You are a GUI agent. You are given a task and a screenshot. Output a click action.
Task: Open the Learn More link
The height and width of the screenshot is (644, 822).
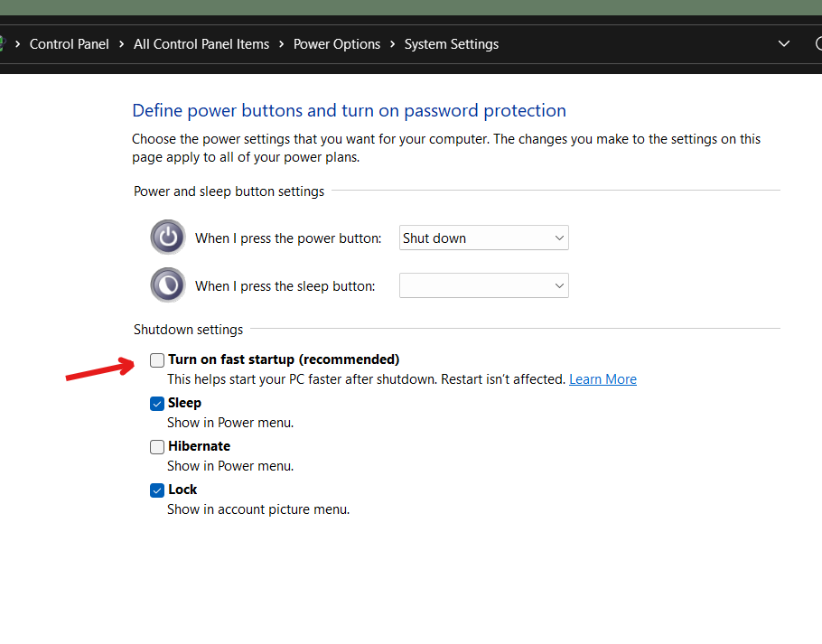tap(602, 379)
